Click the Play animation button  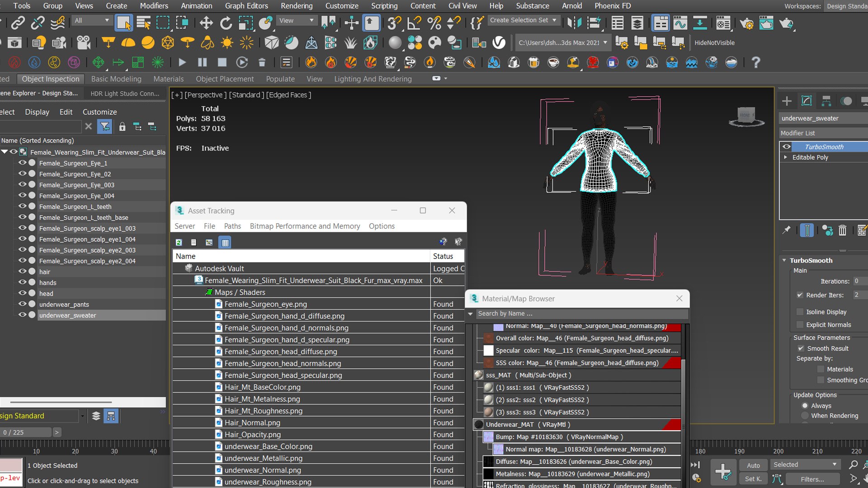click(x=182, y=62)
